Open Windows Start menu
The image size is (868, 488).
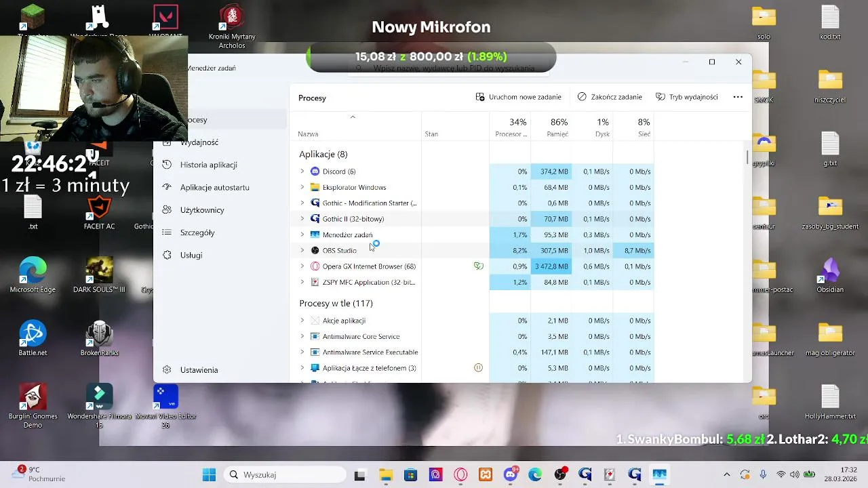[209, 474]
